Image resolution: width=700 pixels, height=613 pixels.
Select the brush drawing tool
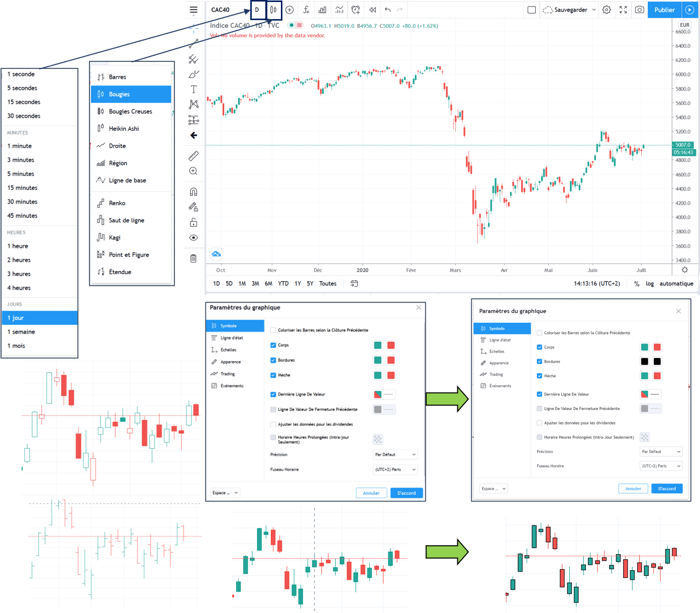tap(193, 74)
